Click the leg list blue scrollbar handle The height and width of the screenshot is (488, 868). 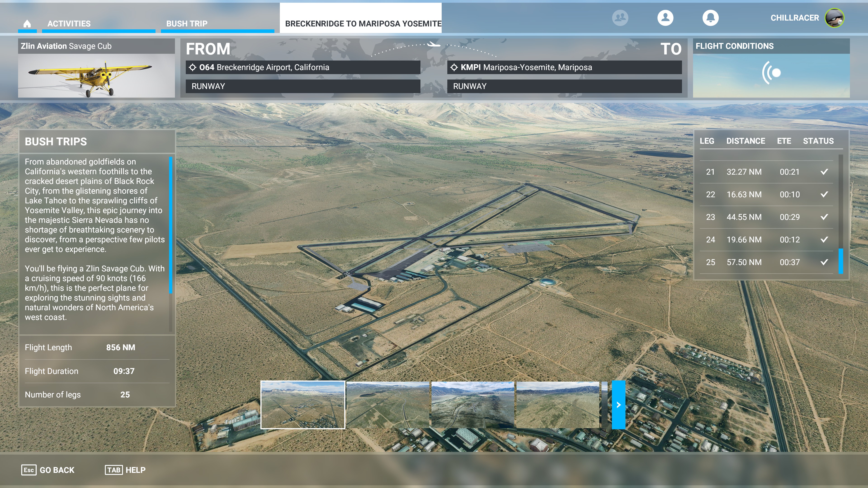841,261
